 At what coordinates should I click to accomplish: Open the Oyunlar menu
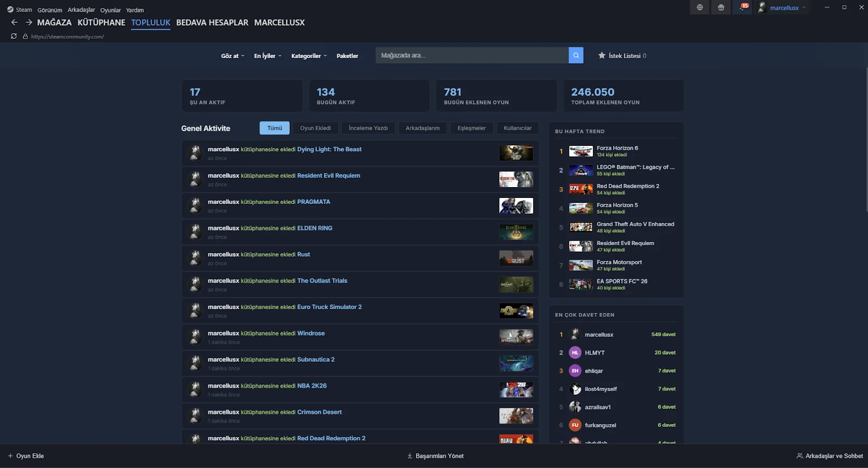pyautogui.click(x=111, y=10)
